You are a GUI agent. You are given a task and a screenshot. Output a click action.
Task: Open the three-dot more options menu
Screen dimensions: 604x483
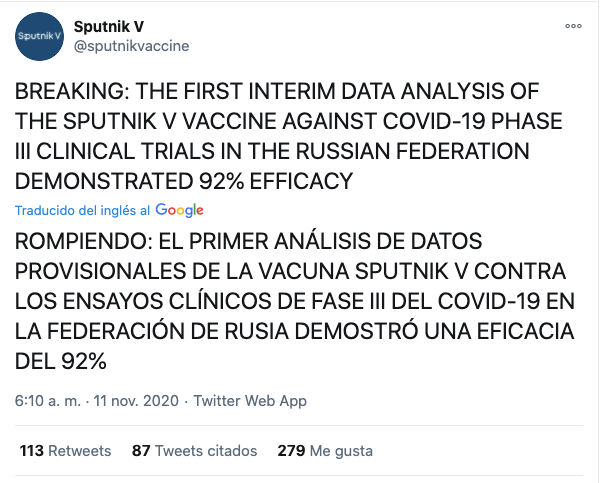click(573, 26)
